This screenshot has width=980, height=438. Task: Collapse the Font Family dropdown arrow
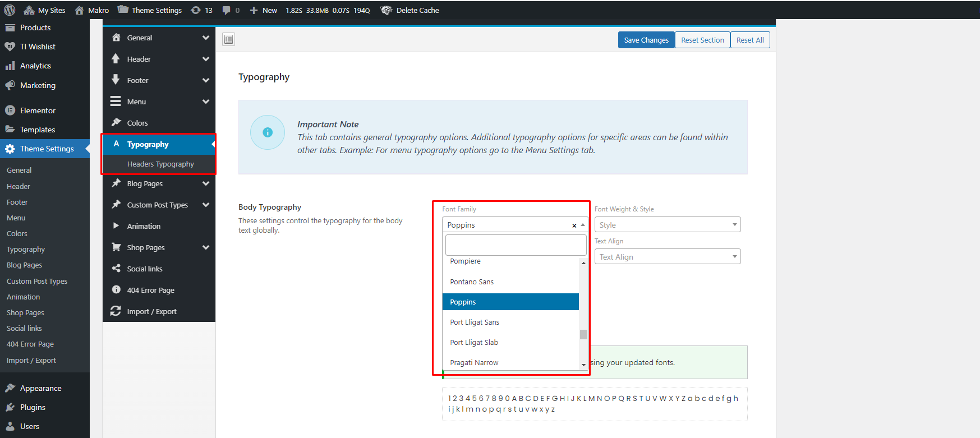pyautogui.click(x=583, y=225)
